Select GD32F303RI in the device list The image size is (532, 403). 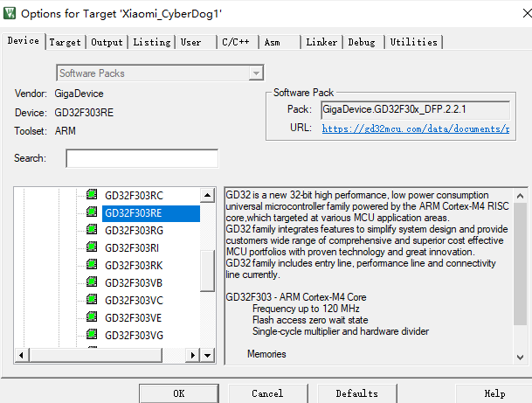[132, 248]
